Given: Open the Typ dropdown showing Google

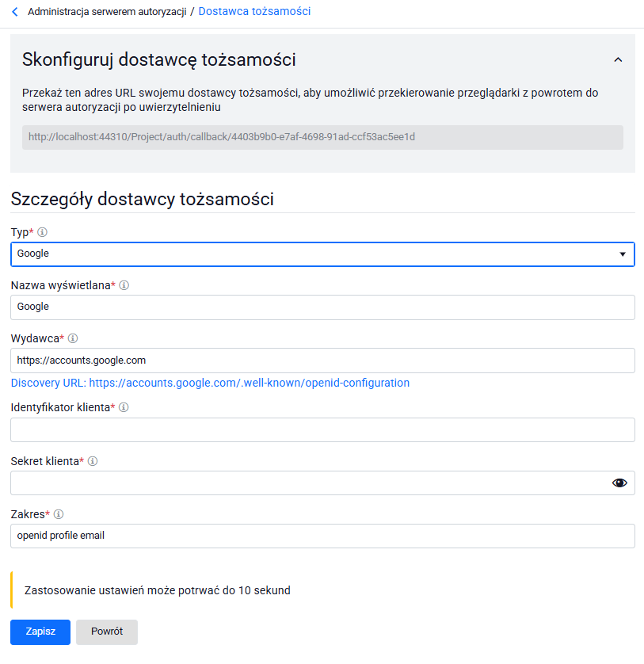Looking at the screenshot, I should pos(322,254).
